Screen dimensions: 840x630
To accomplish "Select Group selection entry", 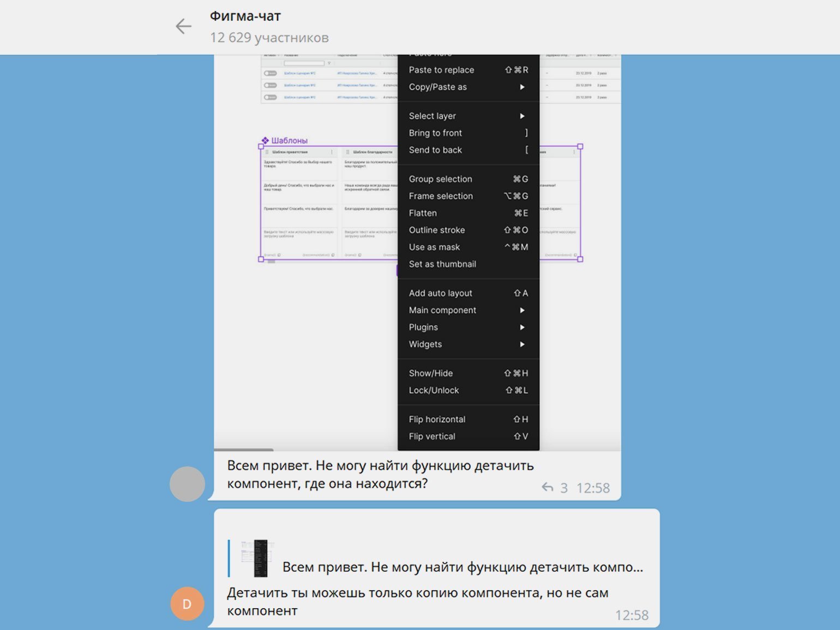I will click(469, 179).
